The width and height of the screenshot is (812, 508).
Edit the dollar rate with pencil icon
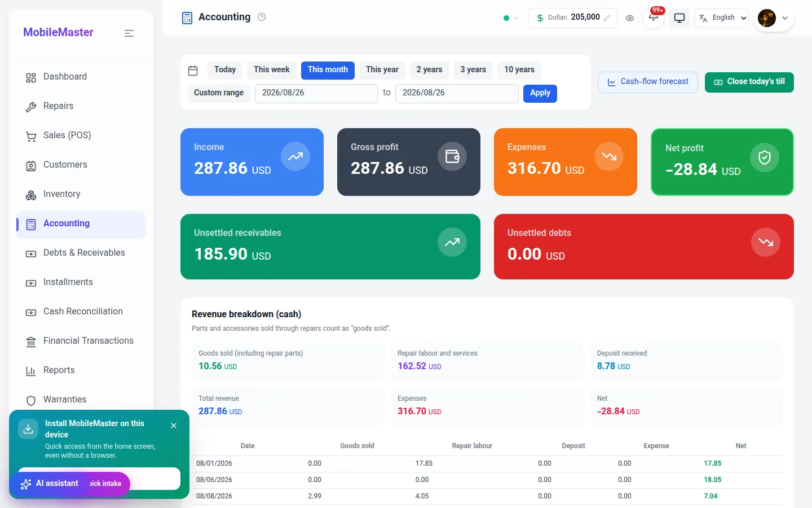[x=607, y=18]
